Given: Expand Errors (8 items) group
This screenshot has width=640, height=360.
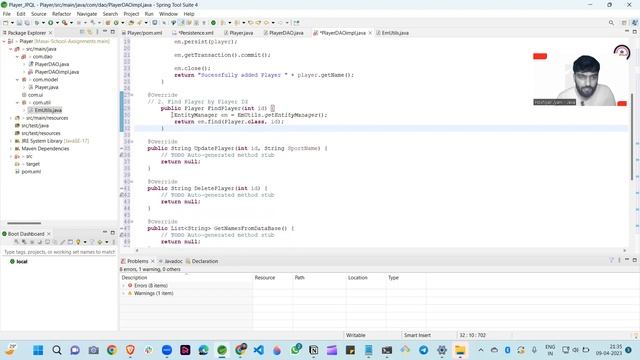Looking at the screenshot, I should pyautogui.click(x=124, y=286).
